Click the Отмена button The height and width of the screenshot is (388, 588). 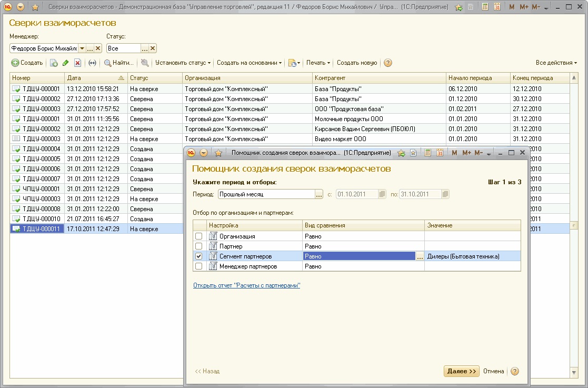click(x=493, y=371)
